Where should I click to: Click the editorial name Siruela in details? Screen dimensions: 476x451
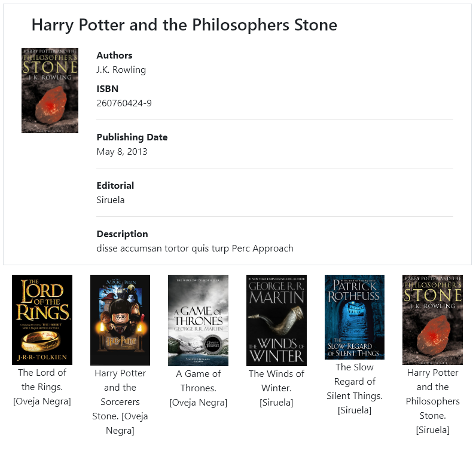(x=111, y=200)
